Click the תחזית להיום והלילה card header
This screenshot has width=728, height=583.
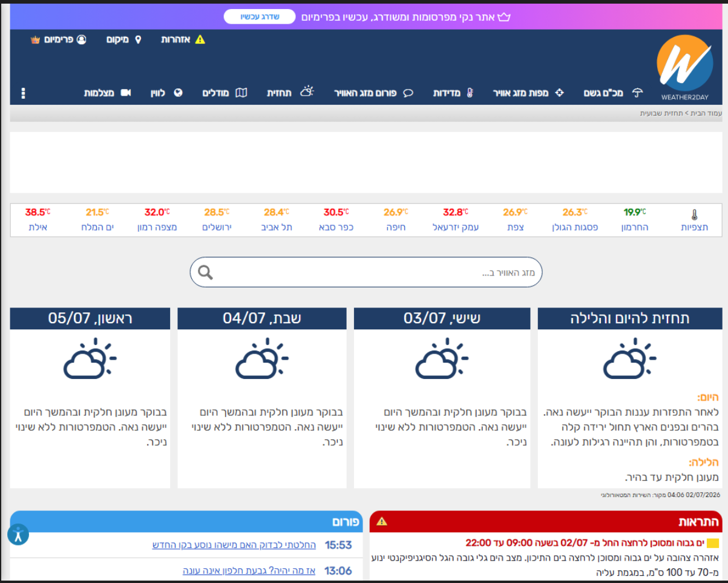[x=630, y=318]
